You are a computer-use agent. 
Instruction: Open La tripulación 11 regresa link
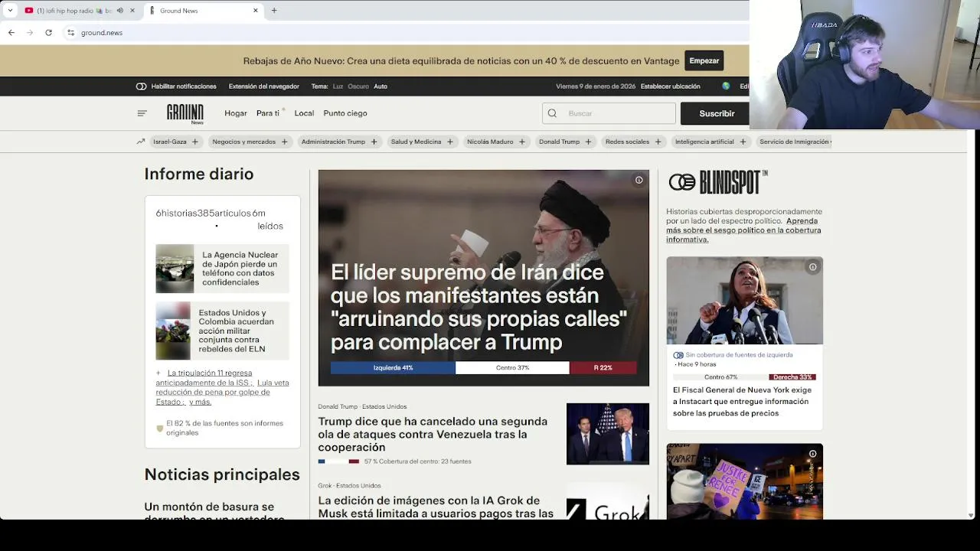pos(210,373)
